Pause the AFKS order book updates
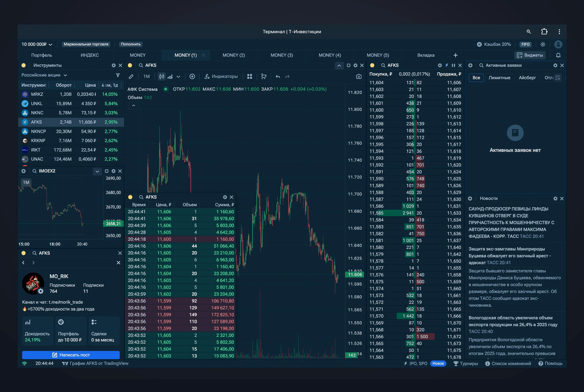 coord(453,65)
